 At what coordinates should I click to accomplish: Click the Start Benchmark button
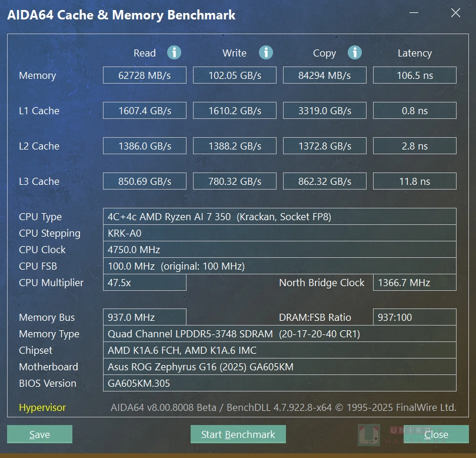238,434
